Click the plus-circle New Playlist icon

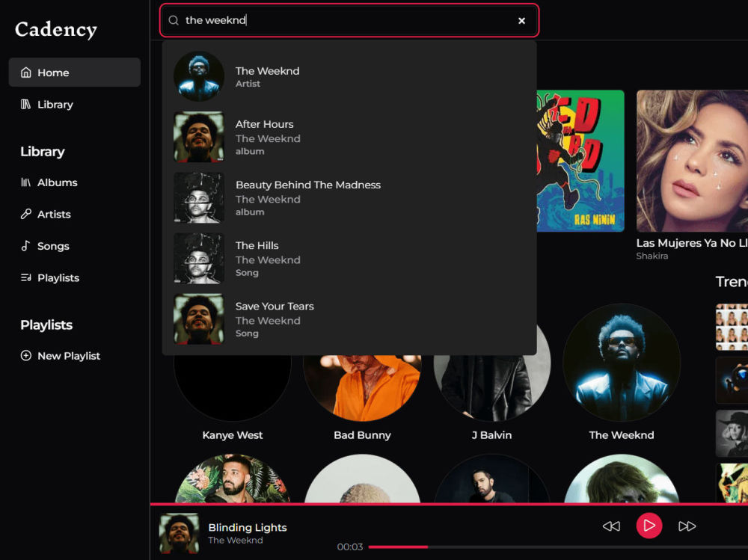point(25,356)
